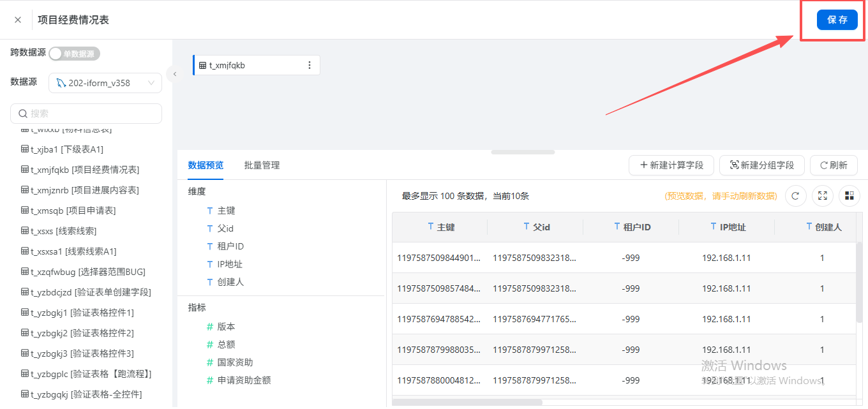Click the 新建计算字段 button
The image size is (868, 409).
pos(671,165)
